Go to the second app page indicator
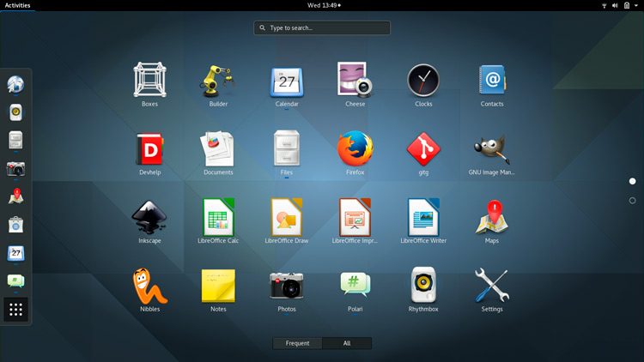Viewport: 644px width, 362px height. 633,200
